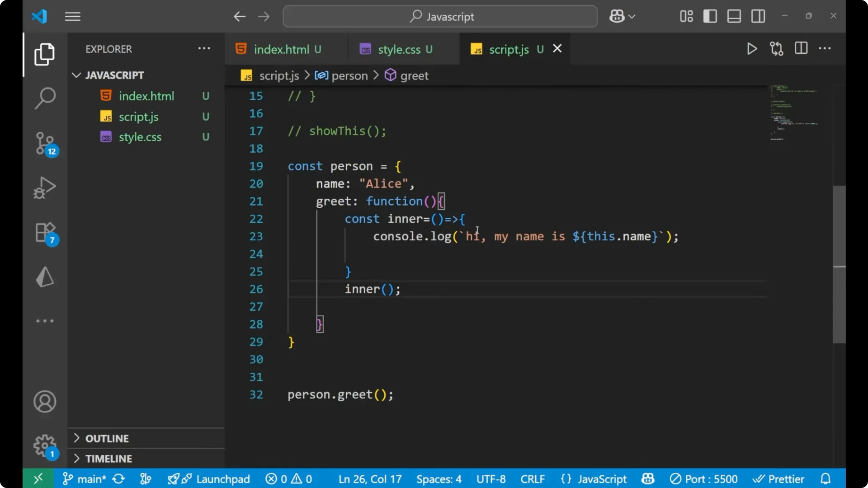Open Extensions view with 7 badge
868x488 pixels.
point(45,233)
